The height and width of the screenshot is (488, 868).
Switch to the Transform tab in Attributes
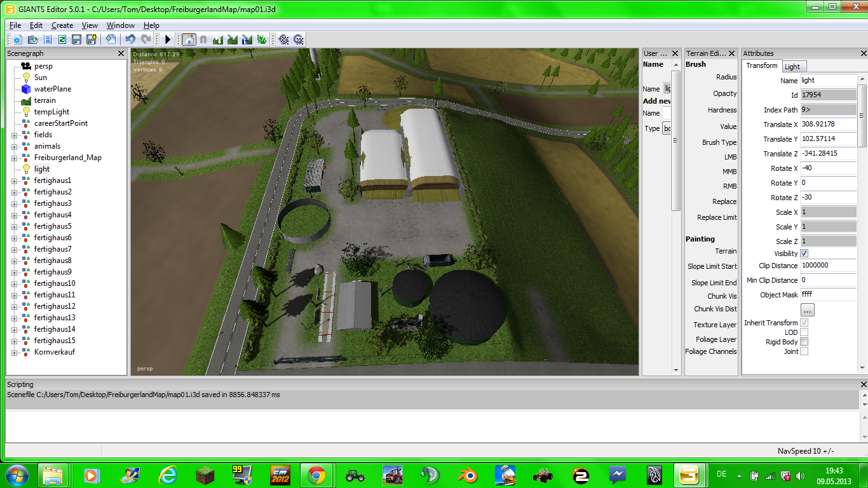tap(761, 66)
